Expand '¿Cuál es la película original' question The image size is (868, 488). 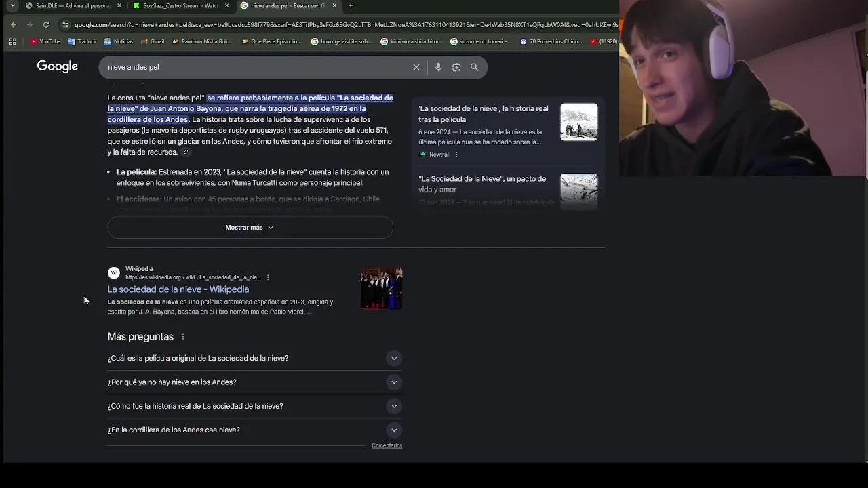(255, 358)
